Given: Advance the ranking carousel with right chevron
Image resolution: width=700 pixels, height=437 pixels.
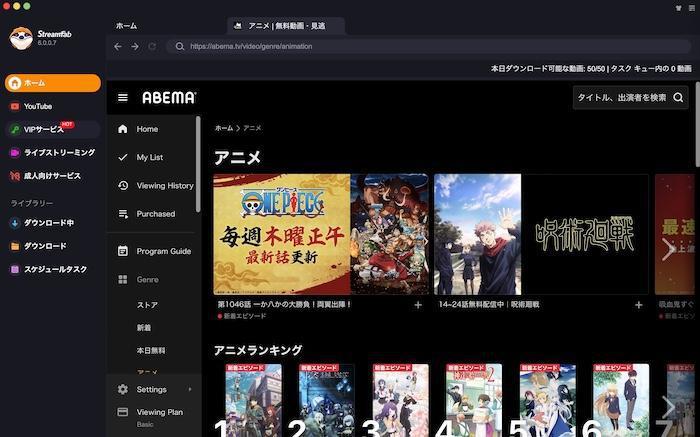Looking at the screenshot, I should pos(668,406).
